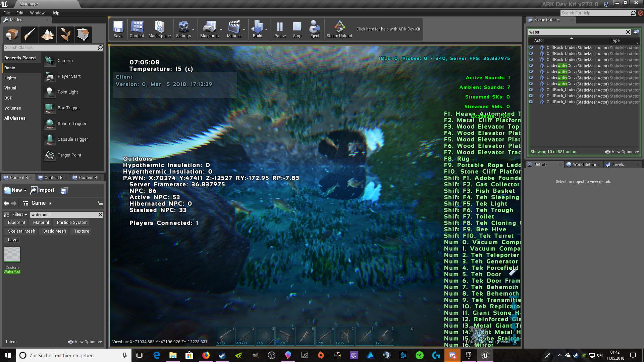Viewport: 644px width, 362px height.
Task: Launch the Marketplace from the toolbar
Action: 160,29
